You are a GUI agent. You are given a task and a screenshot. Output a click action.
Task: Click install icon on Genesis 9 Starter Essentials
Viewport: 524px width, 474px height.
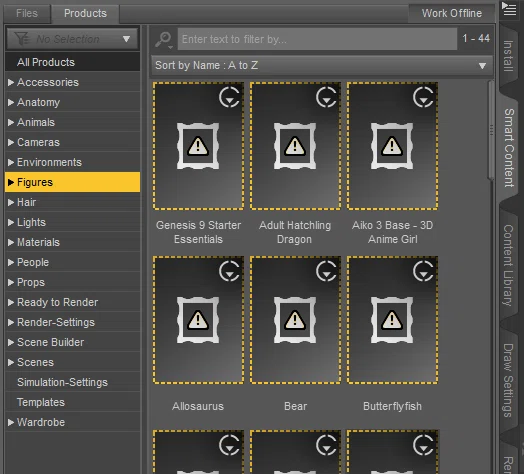coord(229,97)
